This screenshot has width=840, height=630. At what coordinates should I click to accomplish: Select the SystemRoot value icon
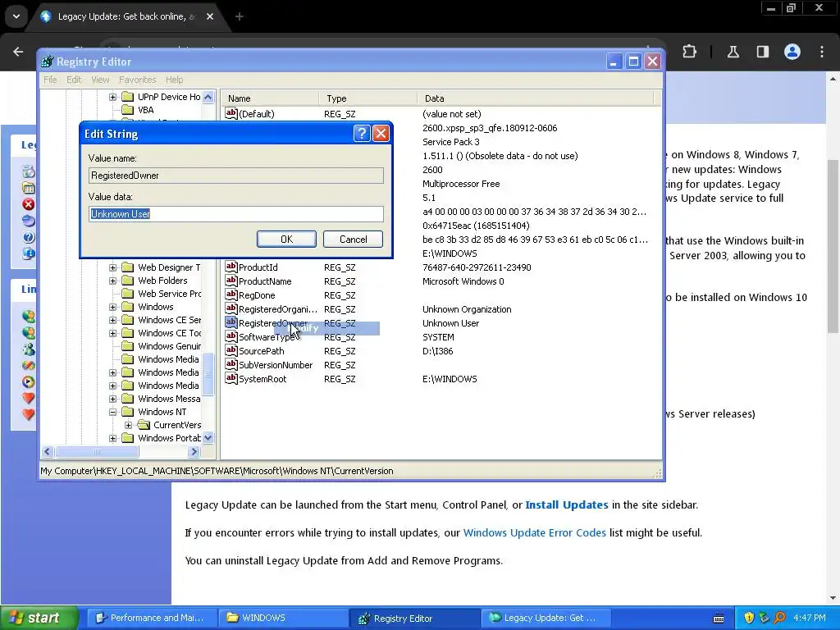coord(231,378)
